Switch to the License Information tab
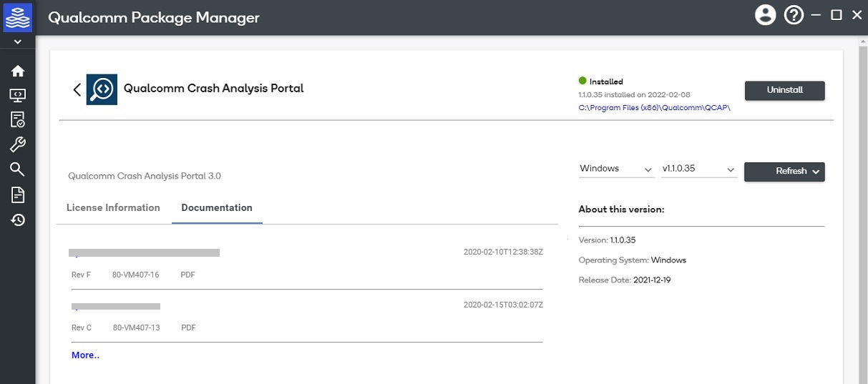The height and width of the screenshot is (384, 868). tap(113, 208)
